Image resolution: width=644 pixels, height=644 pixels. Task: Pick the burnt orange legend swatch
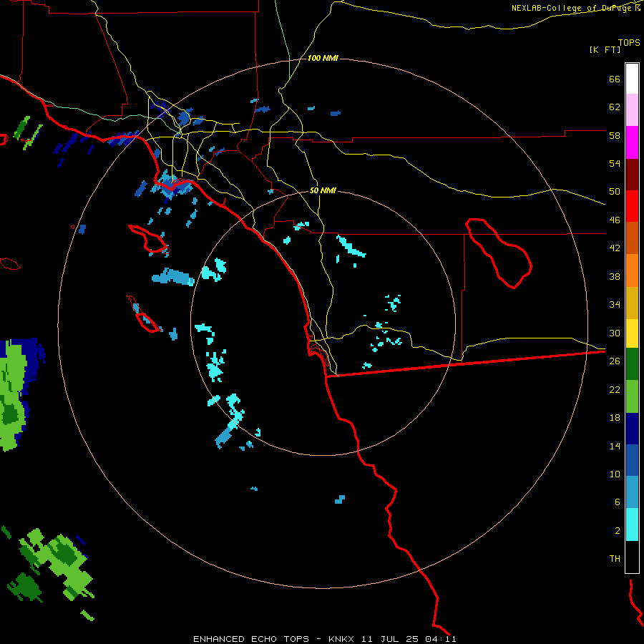tap(632, 238)
